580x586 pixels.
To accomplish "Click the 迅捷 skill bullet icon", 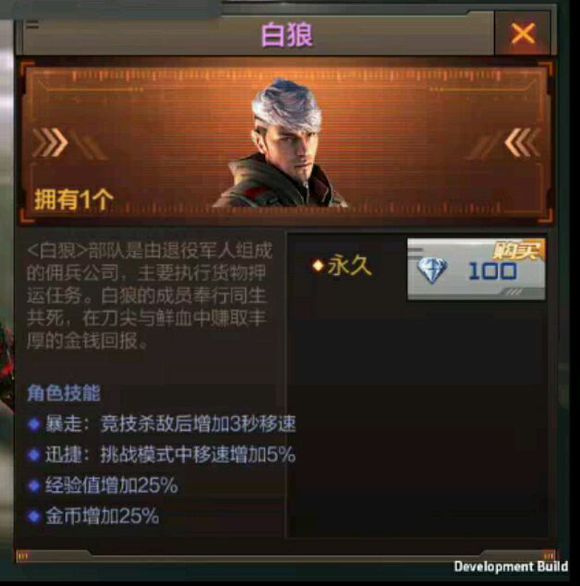I will click(34, 456).
